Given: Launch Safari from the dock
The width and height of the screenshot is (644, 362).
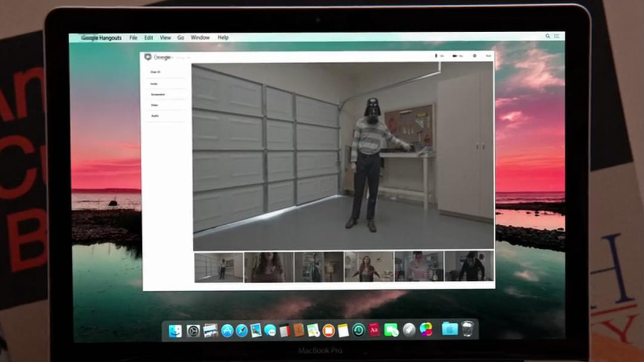Looking at the screenshot, I should point(241,330).
